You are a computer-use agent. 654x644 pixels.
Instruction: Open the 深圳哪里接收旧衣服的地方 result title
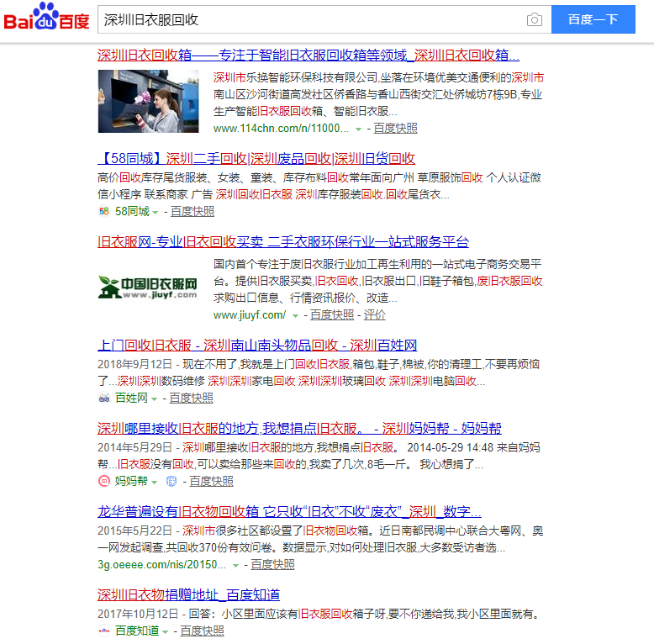click(x=299, y=428)
